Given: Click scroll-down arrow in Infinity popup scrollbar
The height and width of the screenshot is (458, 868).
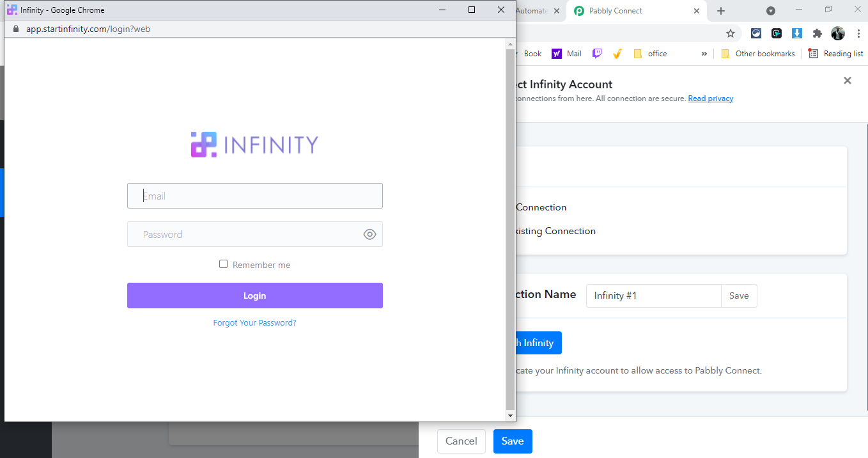Looking at the screenshot, I should pyautogui.click(x=510, y=416).
